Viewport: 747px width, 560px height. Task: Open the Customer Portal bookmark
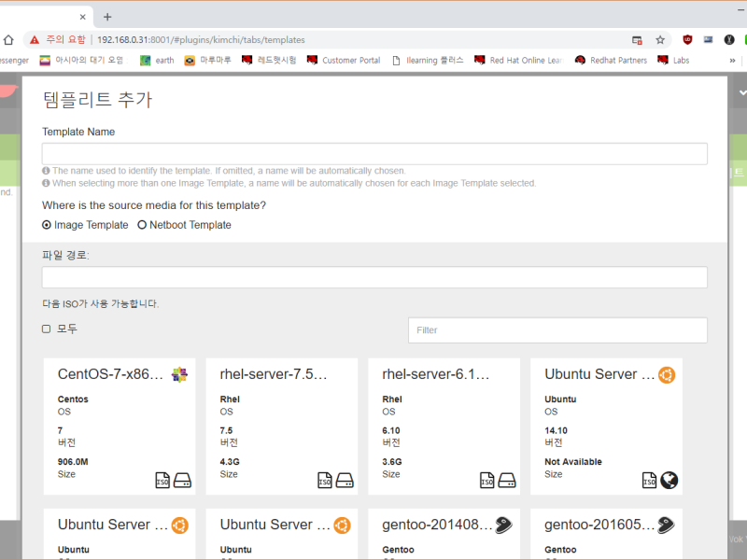tap(344, 61)
